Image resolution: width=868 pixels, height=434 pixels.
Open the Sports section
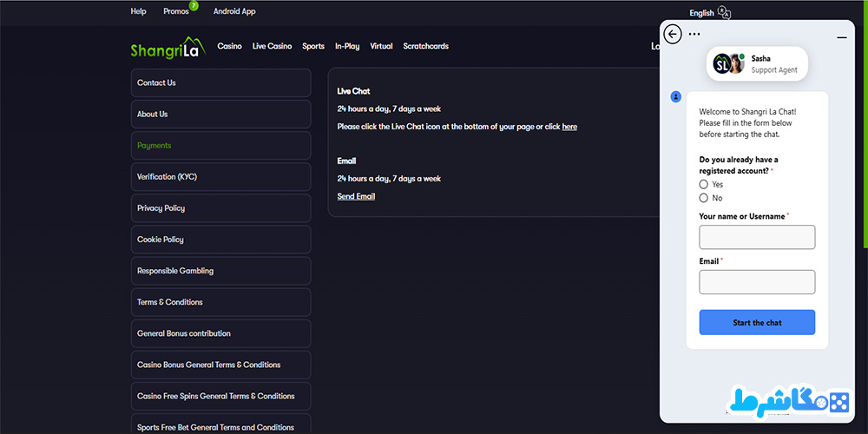(x=313, y=46)
